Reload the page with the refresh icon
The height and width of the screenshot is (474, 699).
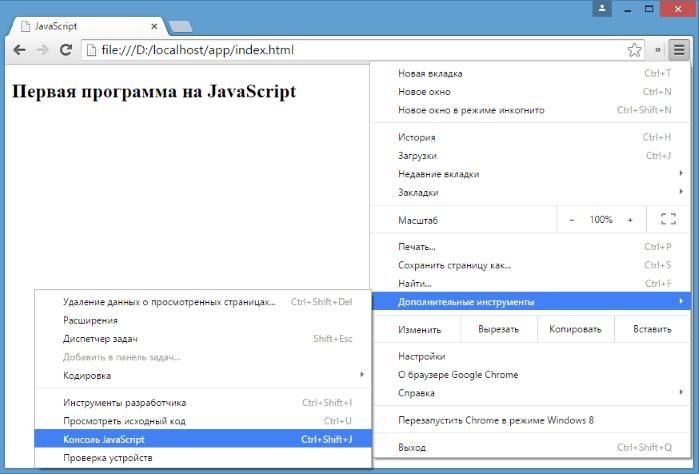pyautogui.click(x=66, y=50)
